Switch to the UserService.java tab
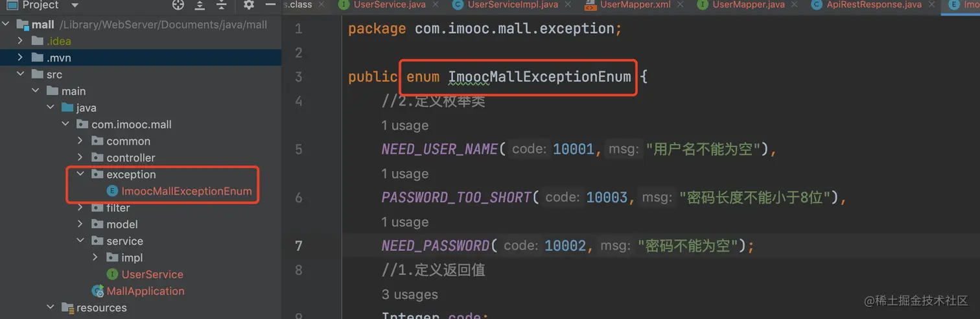 tap(388, 5)
